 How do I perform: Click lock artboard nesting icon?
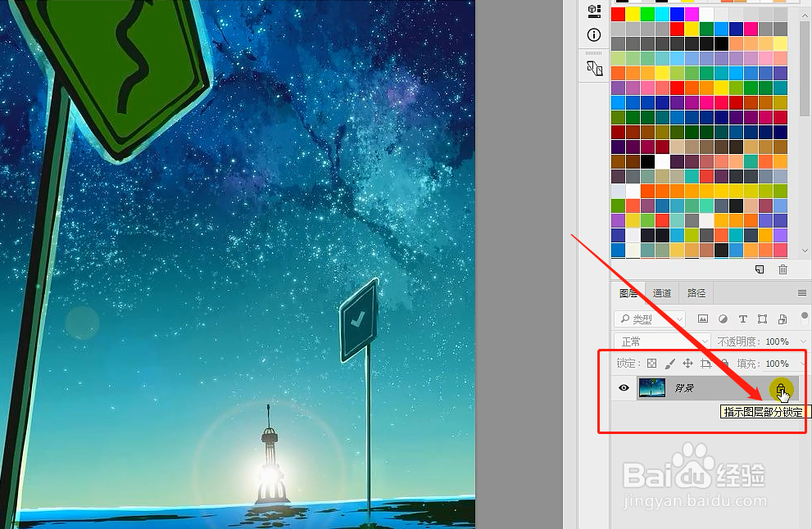click(x=705, y=364)
